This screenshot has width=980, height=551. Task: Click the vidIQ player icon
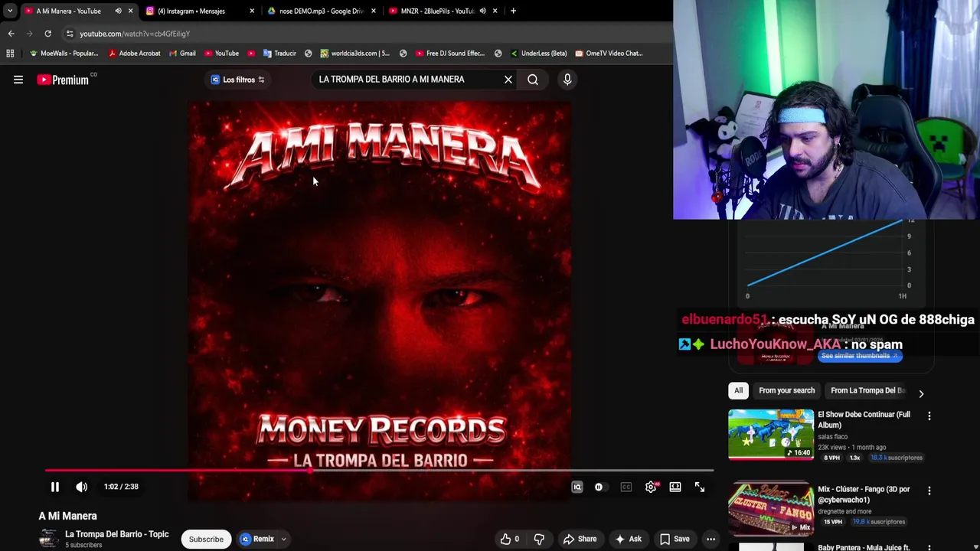[x=577, y=487]
